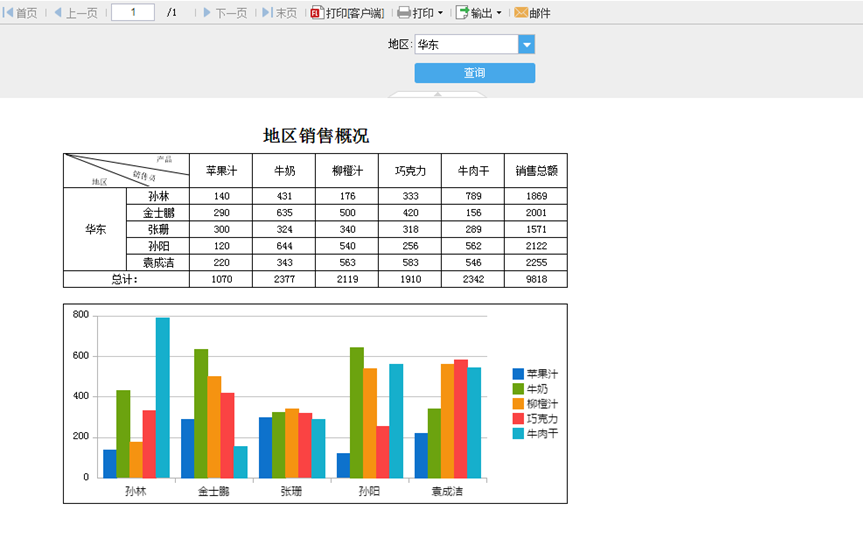The width and height of the screenshot is (863, 538).
Task: Click 牛奶 green legend swatch
Action: point(518,389)
